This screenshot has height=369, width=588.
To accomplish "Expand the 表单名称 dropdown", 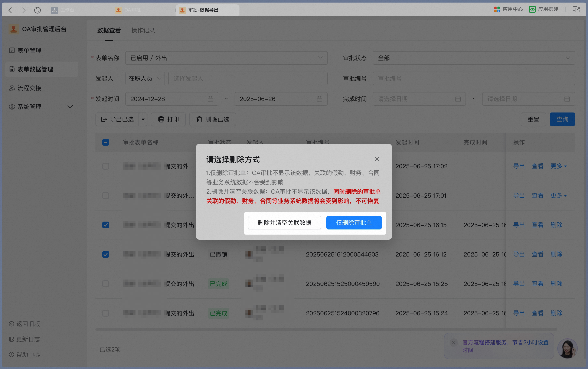I will [x=226, y=58].
